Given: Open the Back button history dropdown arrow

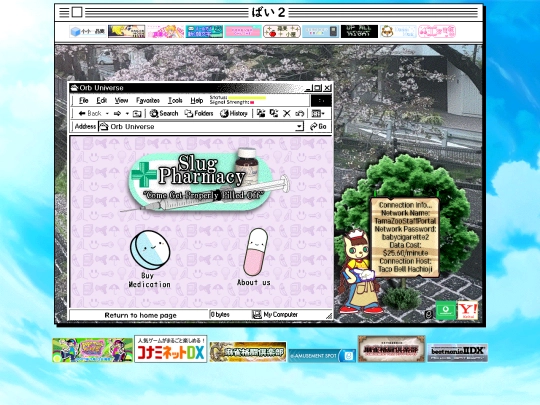Looking at the screenshot, I should pyautogui.click(x=107, y=113).
